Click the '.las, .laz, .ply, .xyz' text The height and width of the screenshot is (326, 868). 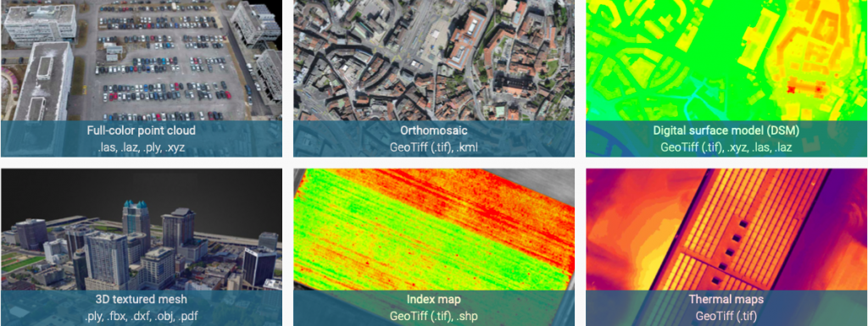(142, 147)
